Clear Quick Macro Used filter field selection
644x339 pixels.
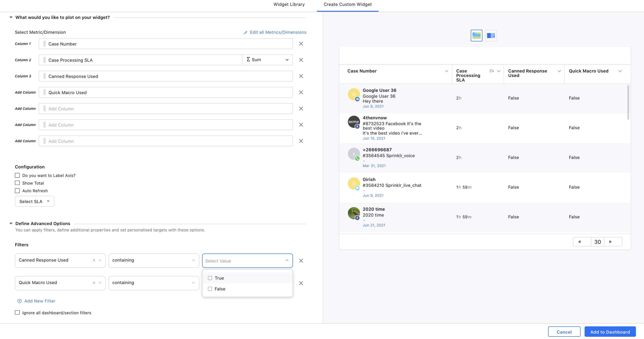(94, 283)
